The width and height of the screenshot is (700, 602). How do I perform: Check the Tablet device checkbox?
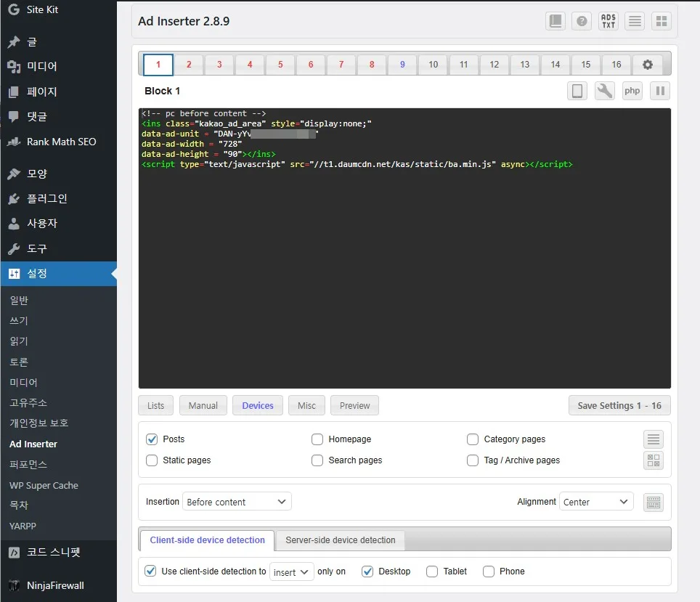pos(432,572)
